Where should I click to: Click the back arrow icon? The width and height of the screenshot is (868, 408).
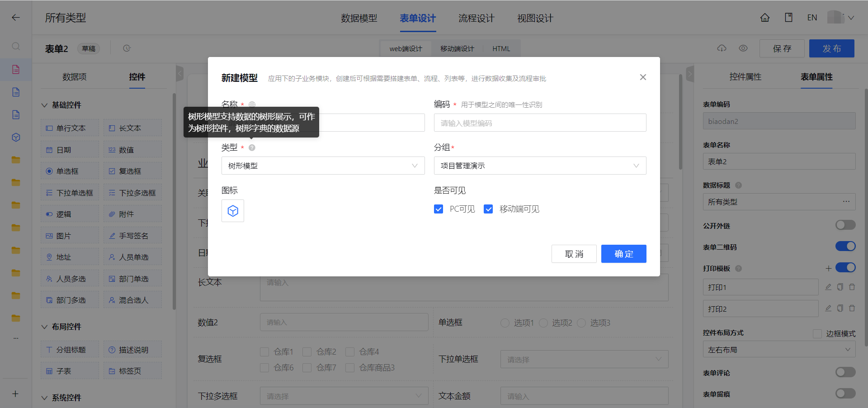pos(16,18)
